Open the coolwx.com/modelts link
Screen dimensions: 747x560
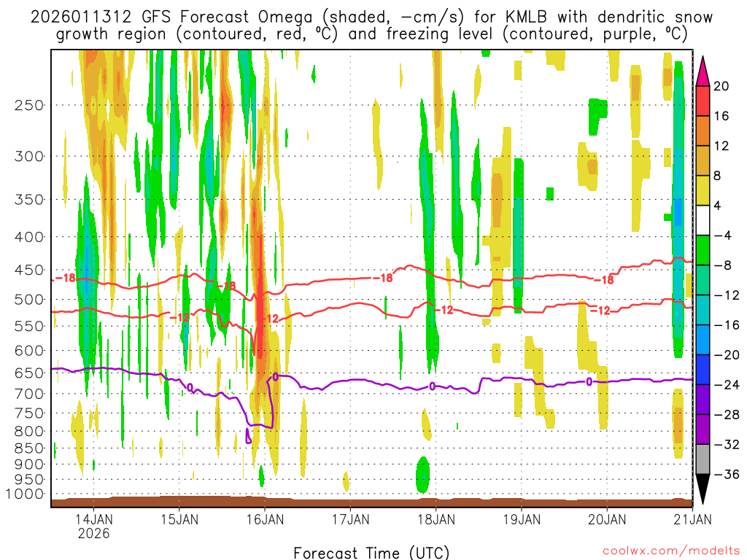pyautogui.click(x=671, y=551)
